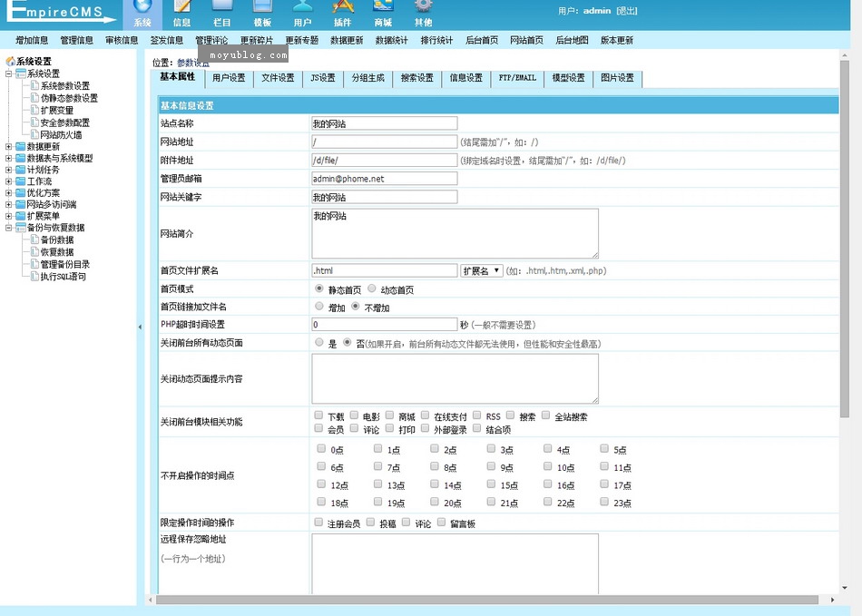This screenshot has width=862, height=616.
Task: Click 增加信息 in the menu bar
Action: (x=32, y=40)
